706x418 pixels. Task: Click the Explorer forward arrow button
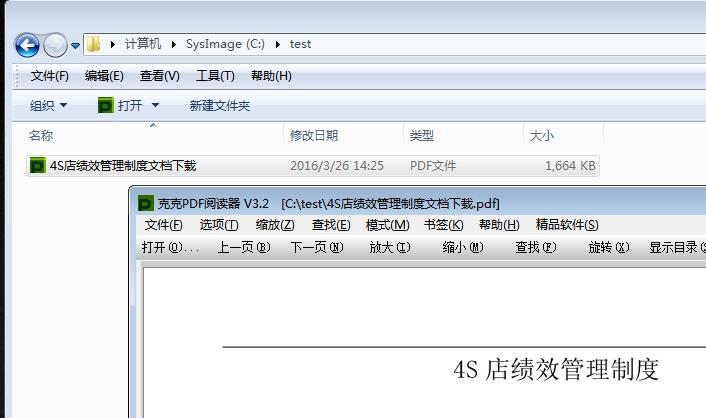55,45
